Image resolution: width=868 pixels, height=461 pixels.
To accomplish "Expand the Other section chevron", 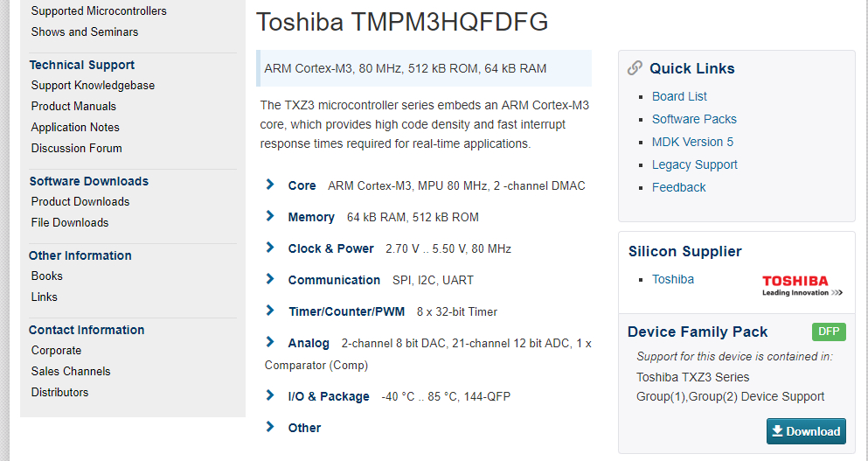I will tap(271, 427).
